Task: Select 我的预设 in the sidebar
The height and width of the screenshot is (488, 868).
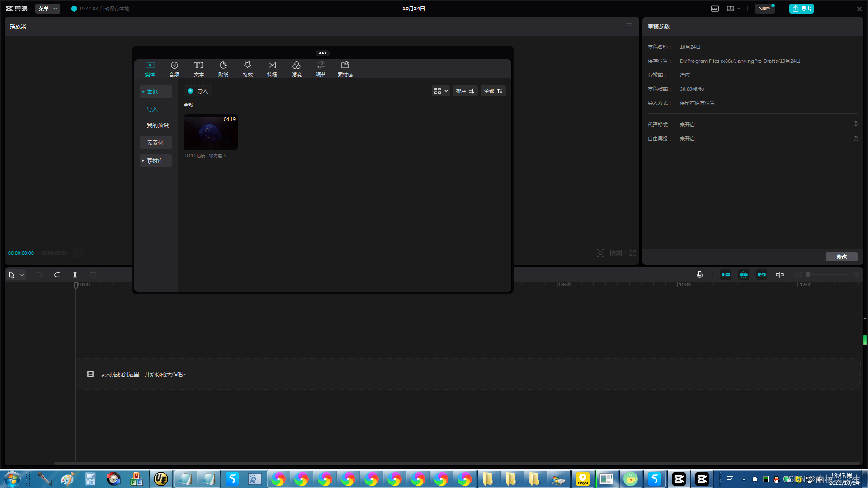Action: 157,126
